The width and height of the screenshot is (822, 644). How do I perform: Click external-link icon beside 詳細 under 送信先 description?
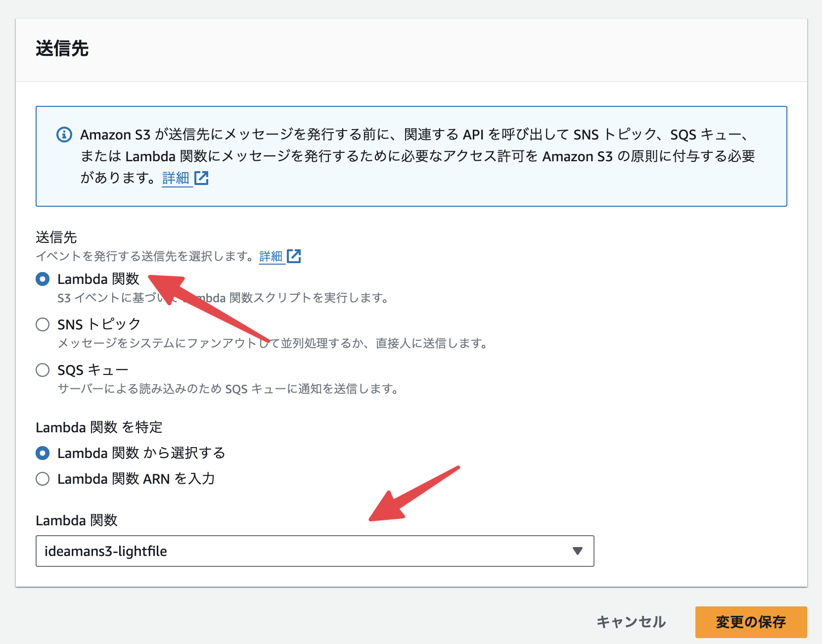[x=294, y=256]
